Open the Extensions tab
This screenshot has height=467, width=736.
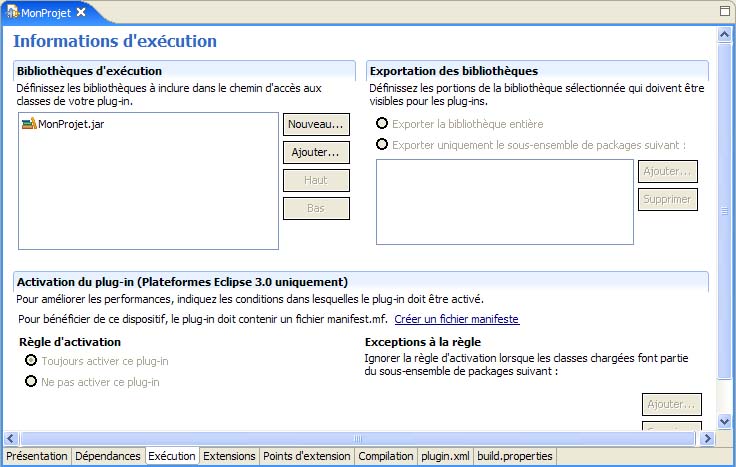tap(229, 456)
